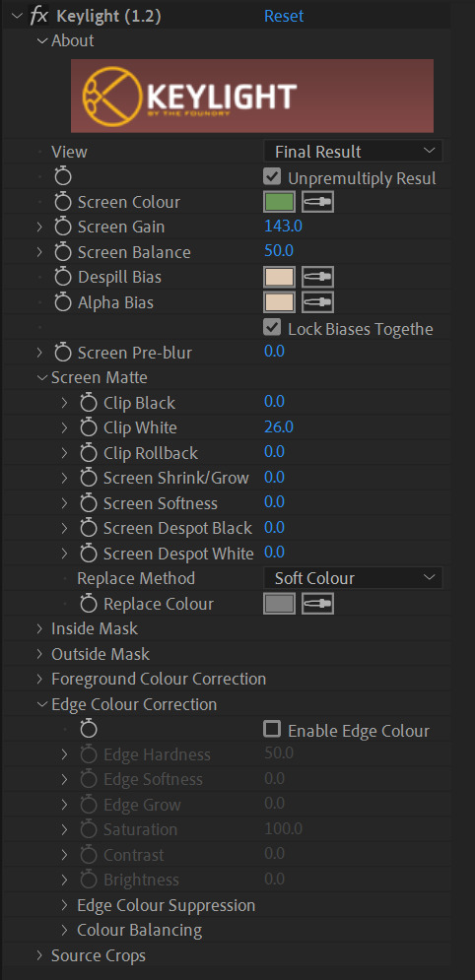Open the green Screen Colour swatch

tap(279, 202)
